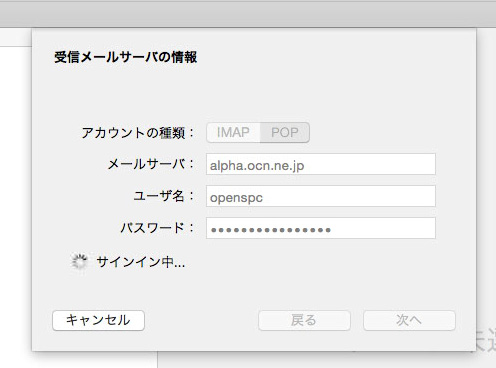Click the password field with hidden dots
The height and width of the screenshot is (368, 496).
321,228
